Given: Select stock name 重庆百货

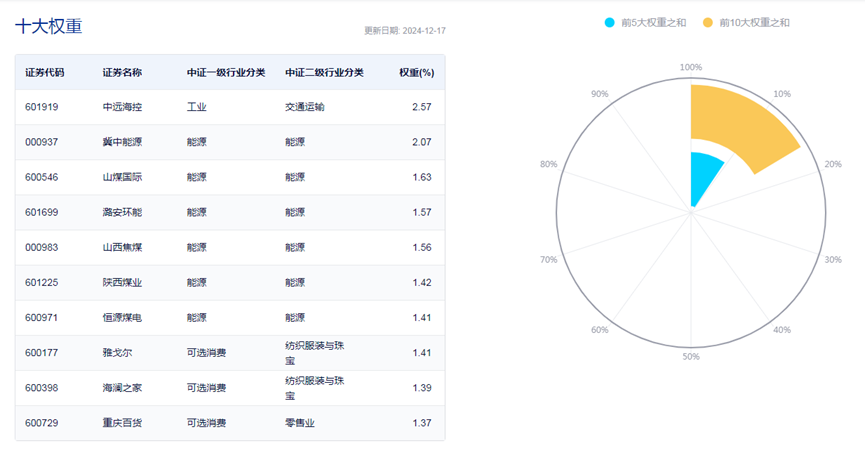Looking at the screenshot, I should click(122, 423).
